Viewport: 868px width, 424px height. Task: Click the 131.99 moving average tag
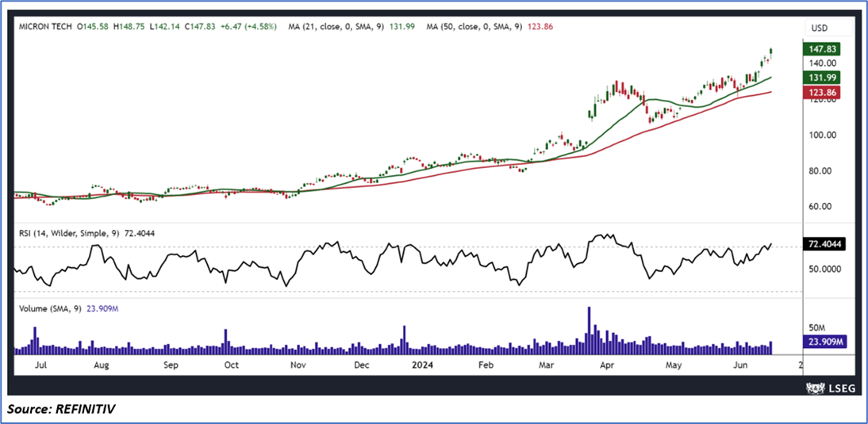pos(821,78)
